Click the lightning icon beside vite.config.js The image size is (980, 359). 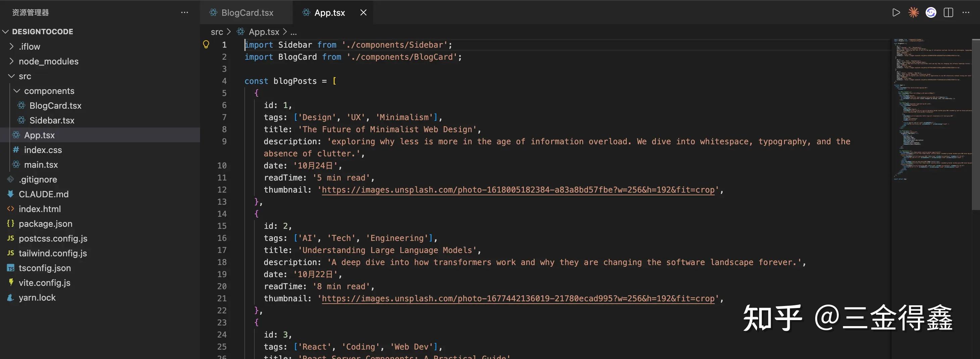pyautogui.click(x=11, y=283)
